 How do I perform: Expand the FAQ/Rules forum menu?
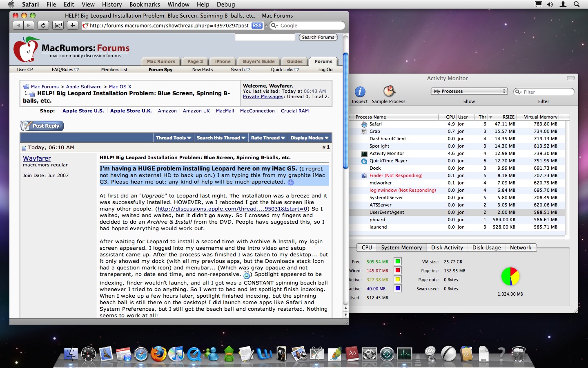(65, 70)
